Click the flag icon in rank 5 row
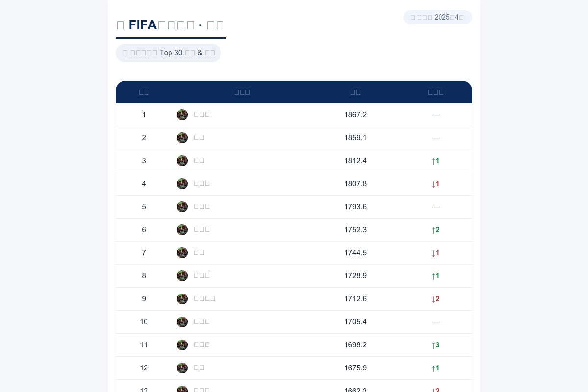The width and height of the screenshot is (588, 392). (182, 207)
